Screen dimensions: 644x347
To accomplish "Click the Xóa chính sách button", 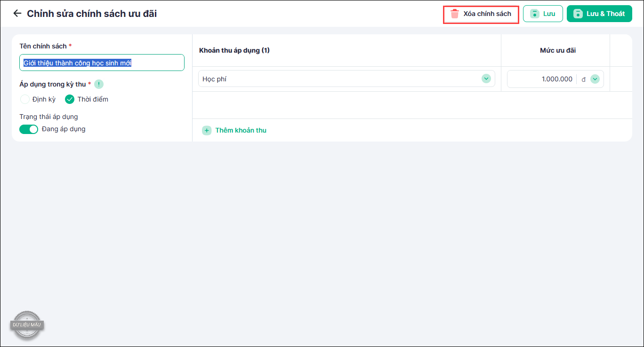I will tap(481, 14).
